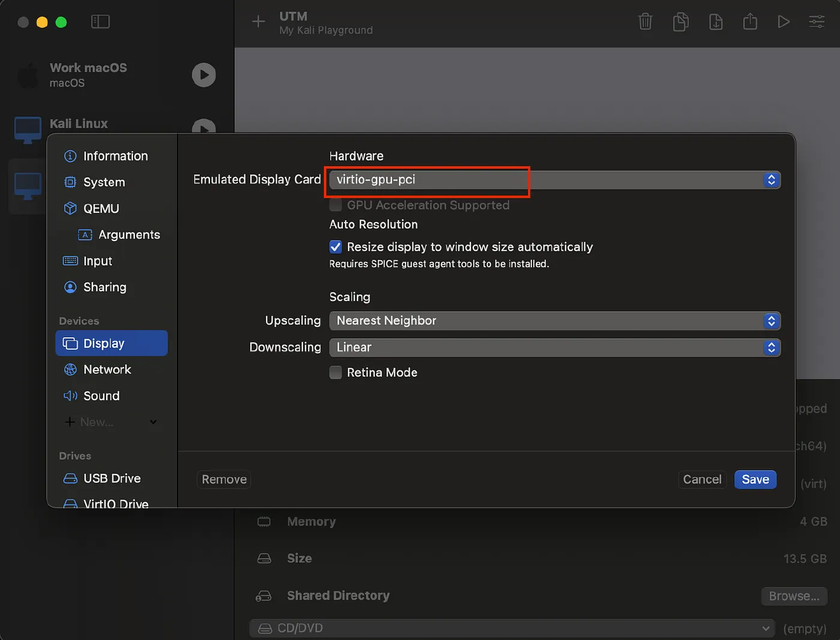Open VM settings sliders icon
Screen dimensions: 840x640
coord(816,22)
